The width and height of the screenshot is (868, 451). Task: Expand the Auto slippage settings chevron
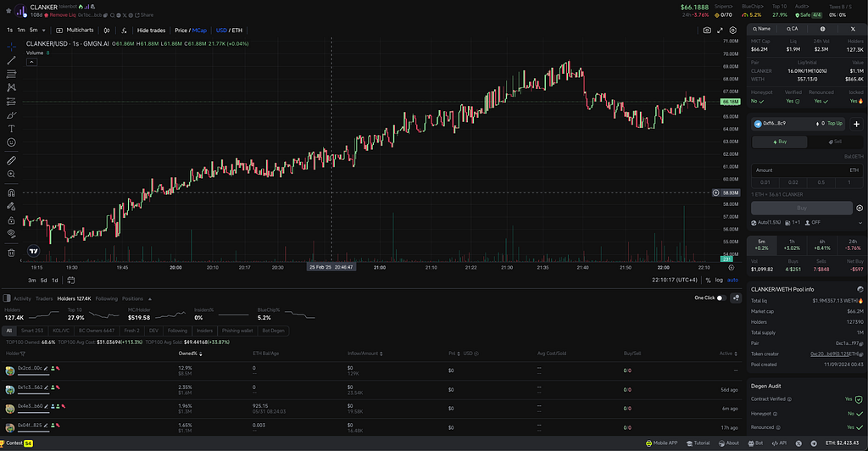click(860, 223)
